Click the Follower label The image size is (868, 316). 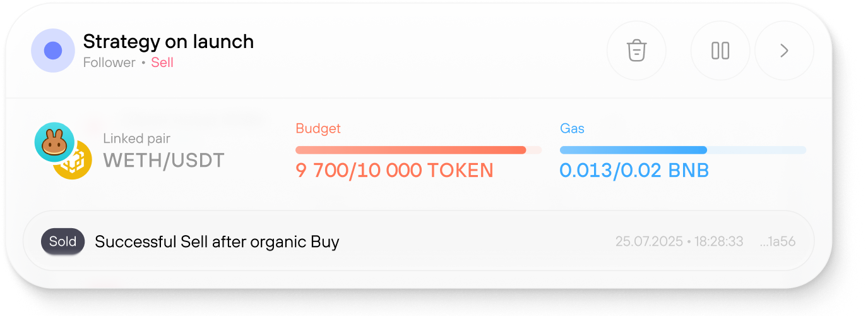click(109, 63)
